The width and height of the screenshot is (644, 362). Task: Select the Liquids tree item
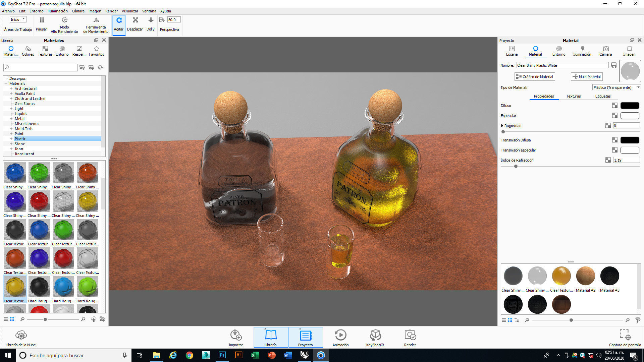pos(21,114)
